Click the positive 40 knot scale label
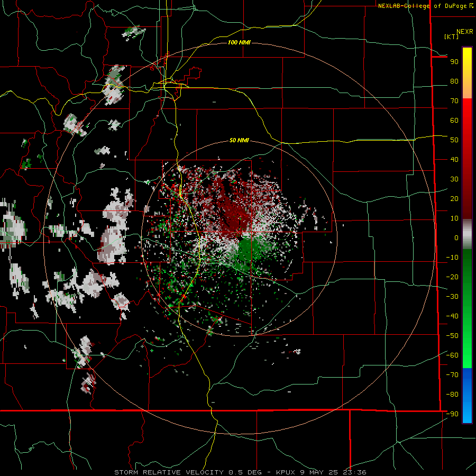 [x=454, y=160]
